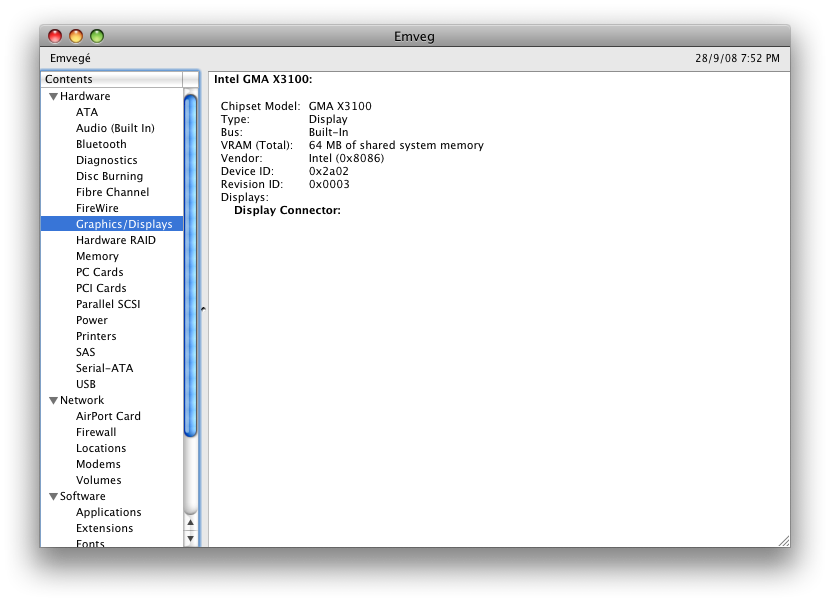Screen dimensions: 830x602
Task: Select PCI Cards entry
Action: click(101, 288)
